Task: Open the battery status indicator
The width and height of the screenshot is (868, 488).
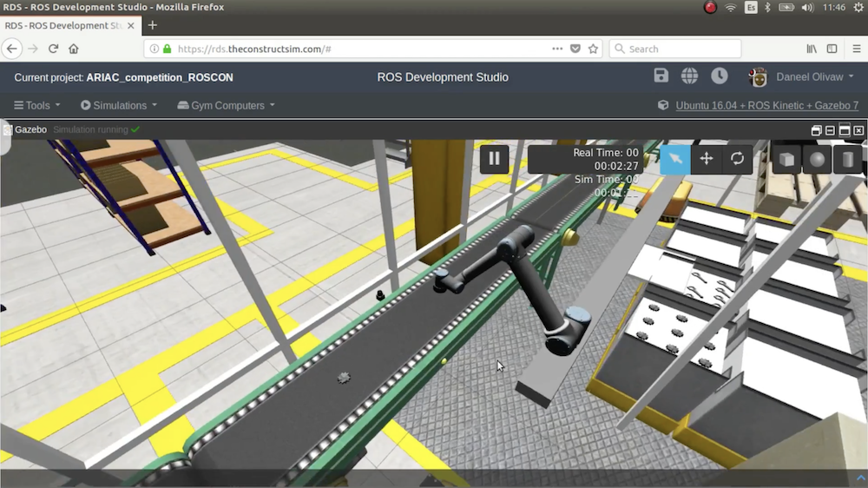Action: pos(786,7)
